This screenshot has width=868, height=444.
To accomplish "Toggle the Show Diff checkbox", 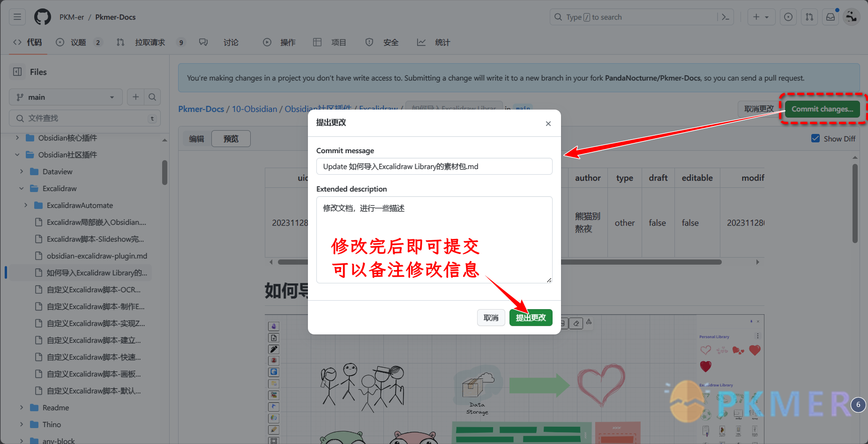I will (816, 139).
